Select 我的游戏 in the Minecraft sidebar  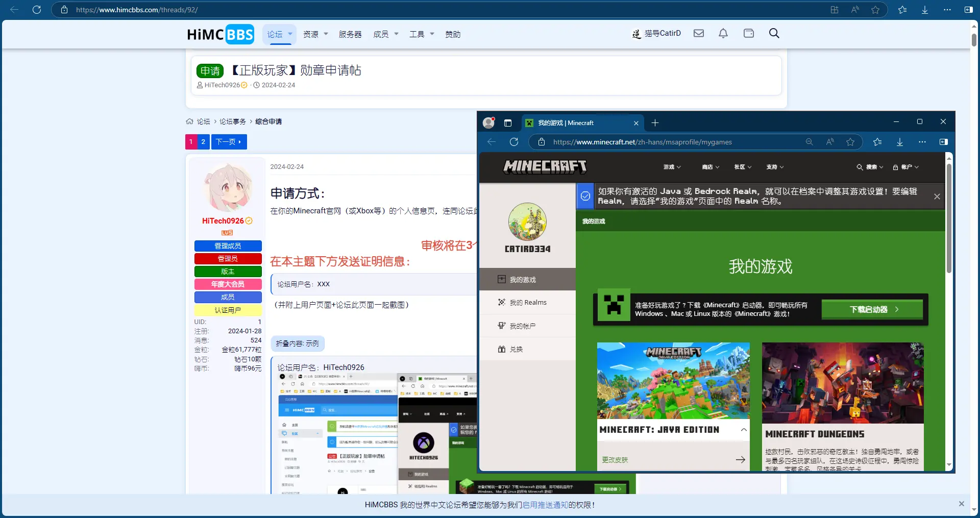click(523, 279)
